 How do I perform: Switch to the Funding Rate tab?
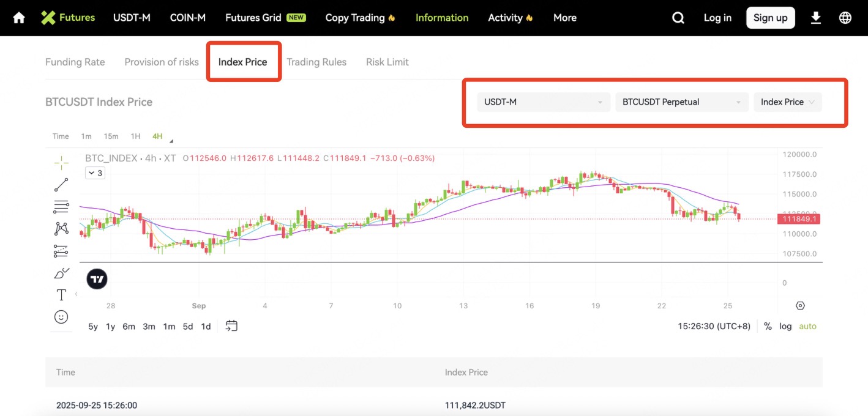(75, 62)
